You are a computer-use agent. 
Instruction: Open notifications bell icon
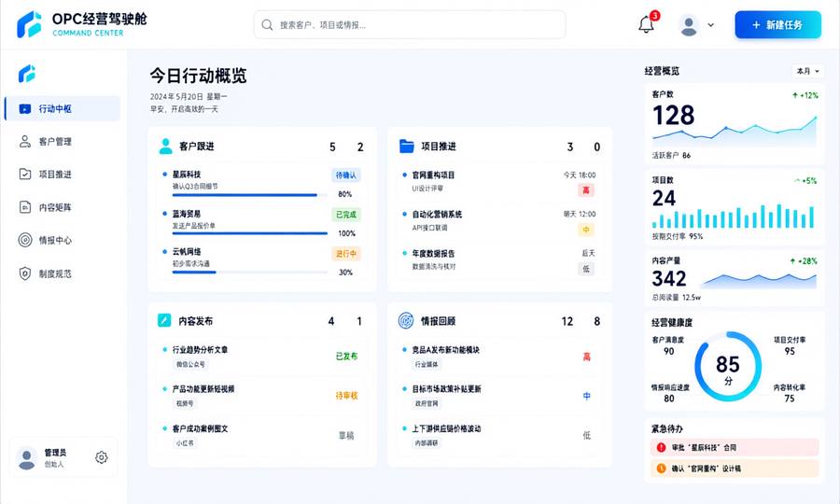646,24
